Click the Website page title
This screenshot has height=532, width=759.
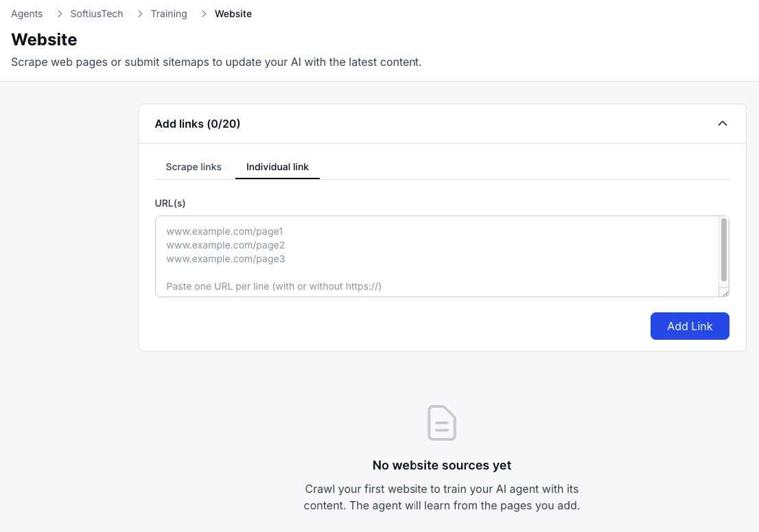pyautogui.click(x=44, y=40)
